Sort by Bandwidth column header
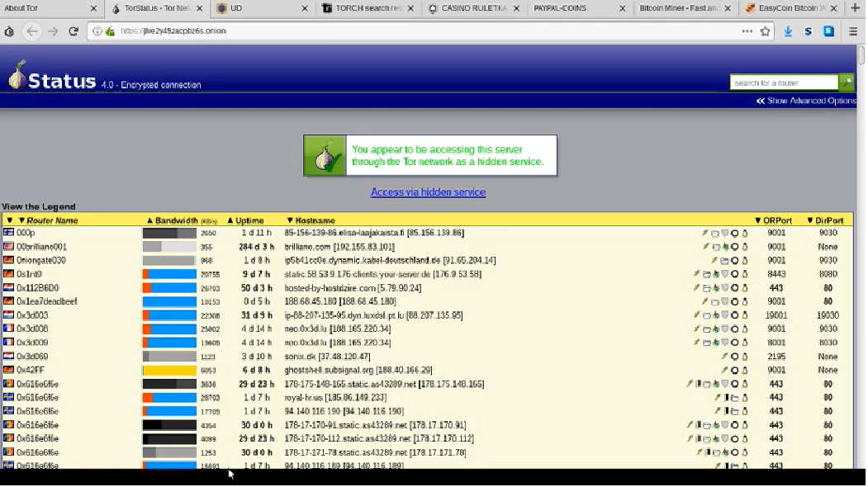 tap(176, 220)
